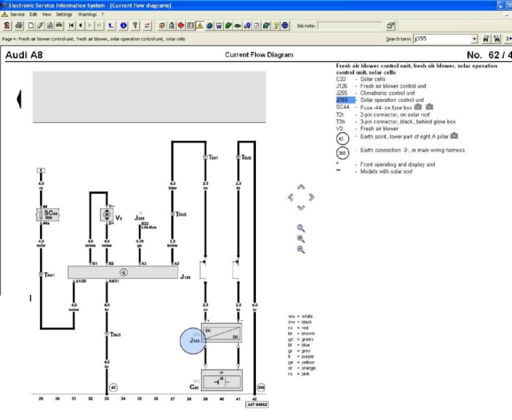Screen dimensions: 512x420
Task: Click the second binoculars find-next icon
Action: tap(496, 39)
